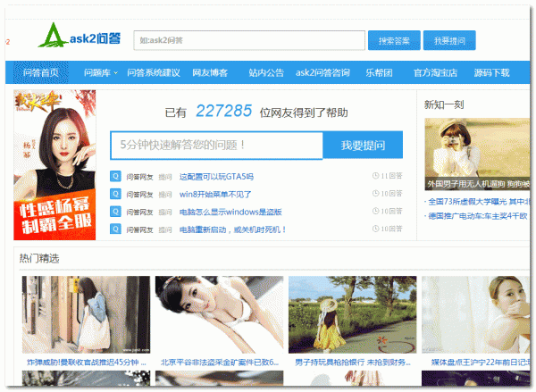Focus the 5分钟快速解答您的问题 input box
This screenshot has height=392, width=536.
click(x=216, y=145)
